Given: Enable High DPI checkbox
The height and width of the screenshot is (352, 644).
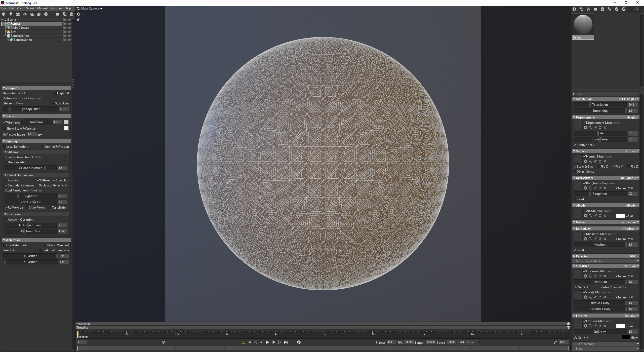Looking at the screenshot, I should pyautogui.click(x=55, y=93).
